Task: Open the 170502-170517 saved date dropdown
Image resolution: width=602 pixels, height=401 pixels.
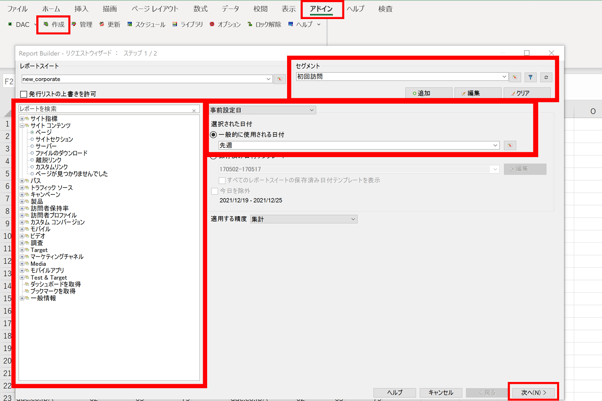Action: pyautogui.click(x=359, y=169)
